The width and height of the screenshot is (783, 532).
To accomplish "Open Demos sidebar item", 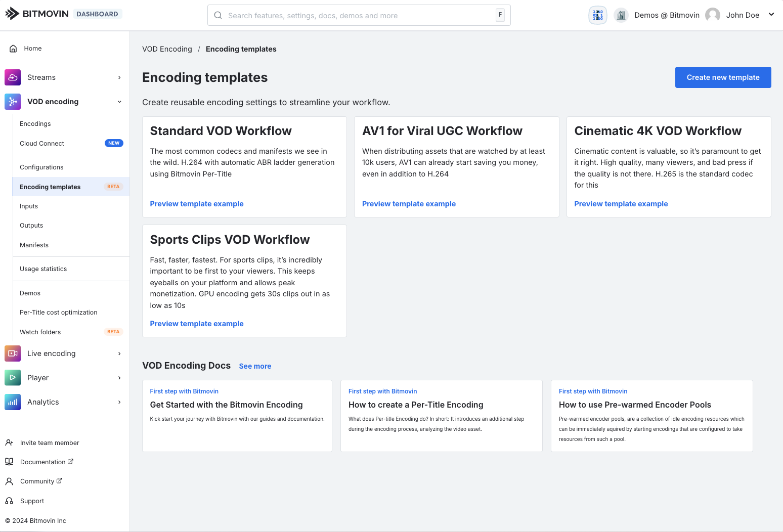I will pyautogui.click(x=71, y=293).
